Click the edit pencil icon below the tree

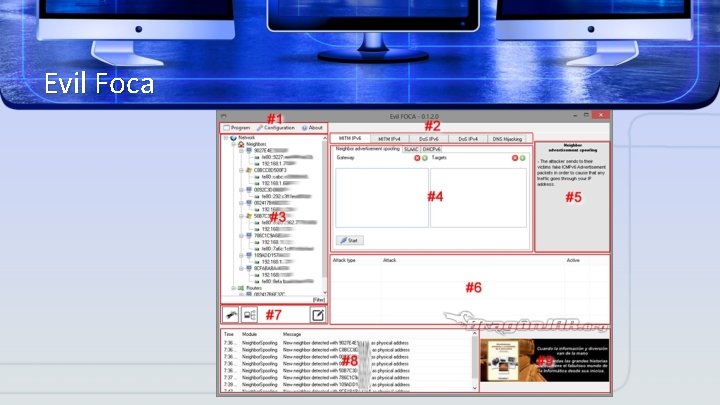coord(318,315)
